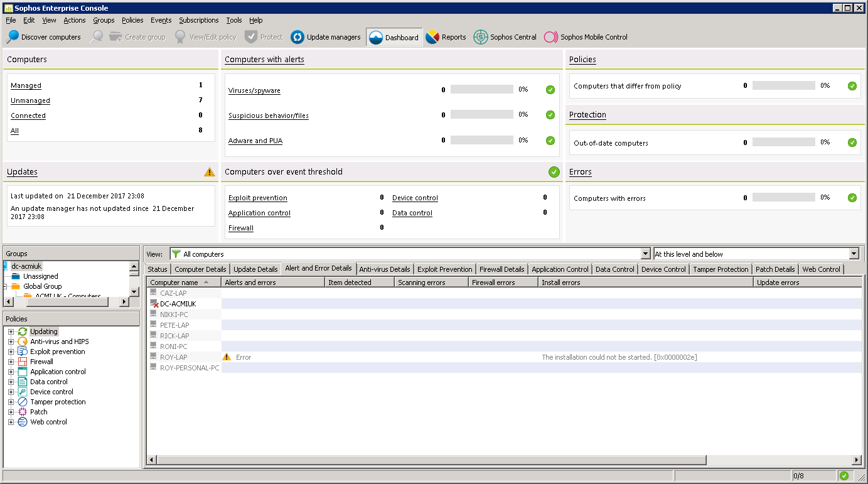This screenshot has height=484, width=868.
Task: Click the Sophos Mobile Control icon
Action: [551, 37]
